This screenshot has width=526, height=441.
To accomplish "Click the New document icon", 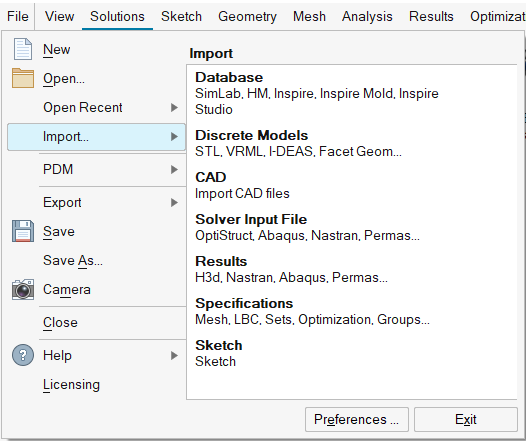I will 23,49.
